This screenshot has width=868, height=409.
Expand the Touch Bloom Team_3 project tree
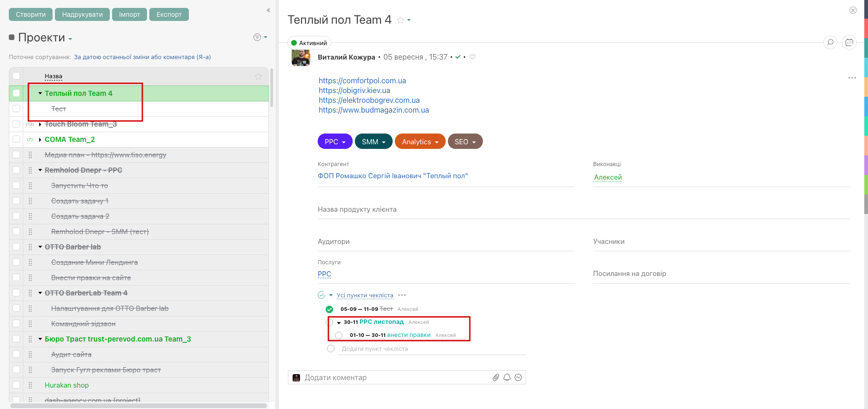[40, 124]
